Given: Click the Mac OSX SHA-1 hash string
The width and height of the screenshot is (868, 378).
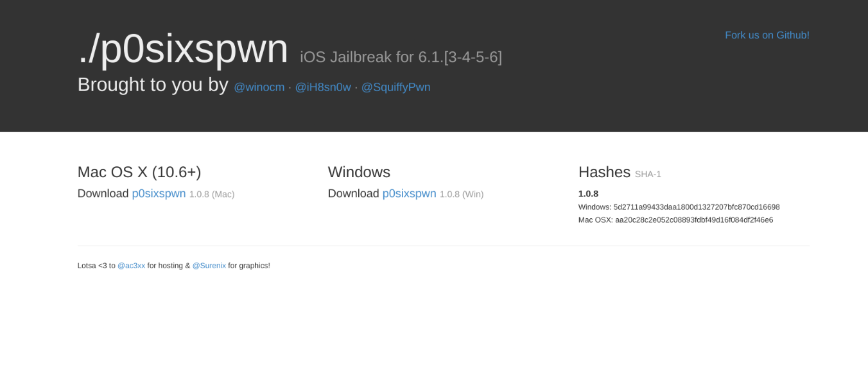Looking at the screenshot, I should (x=693, y=220).
